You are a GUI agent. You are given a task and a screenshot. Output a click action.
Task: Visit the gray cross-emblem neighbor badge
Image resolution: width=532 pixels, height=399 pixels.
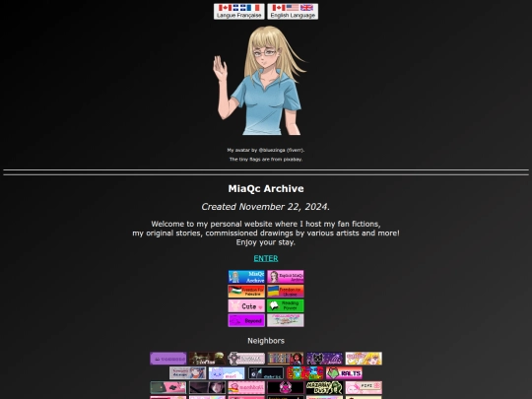click(246, 359)
